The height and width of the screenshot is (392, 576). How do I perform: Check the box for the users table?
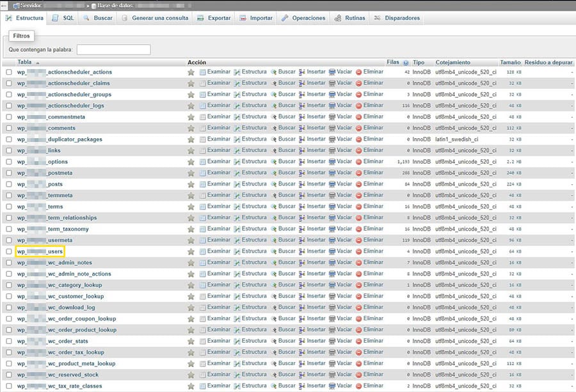[x=9, y=251]
